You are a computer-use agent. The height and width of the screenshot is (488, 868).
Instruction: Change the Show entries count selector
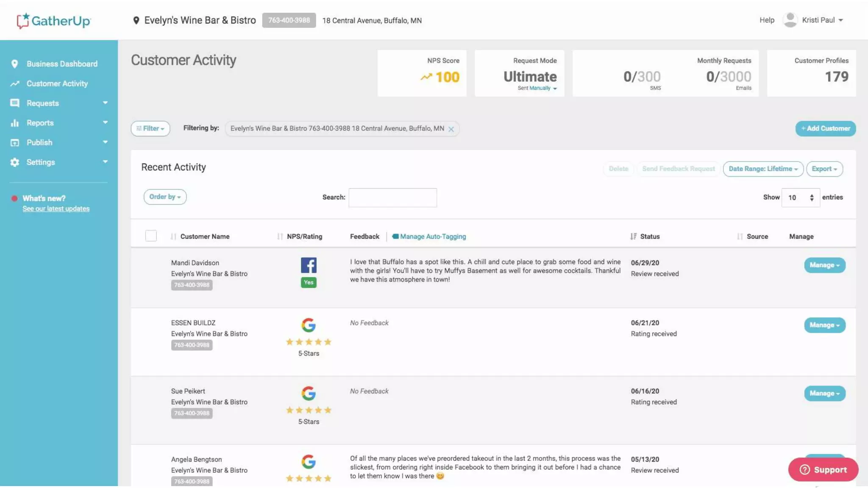[800, 197]
